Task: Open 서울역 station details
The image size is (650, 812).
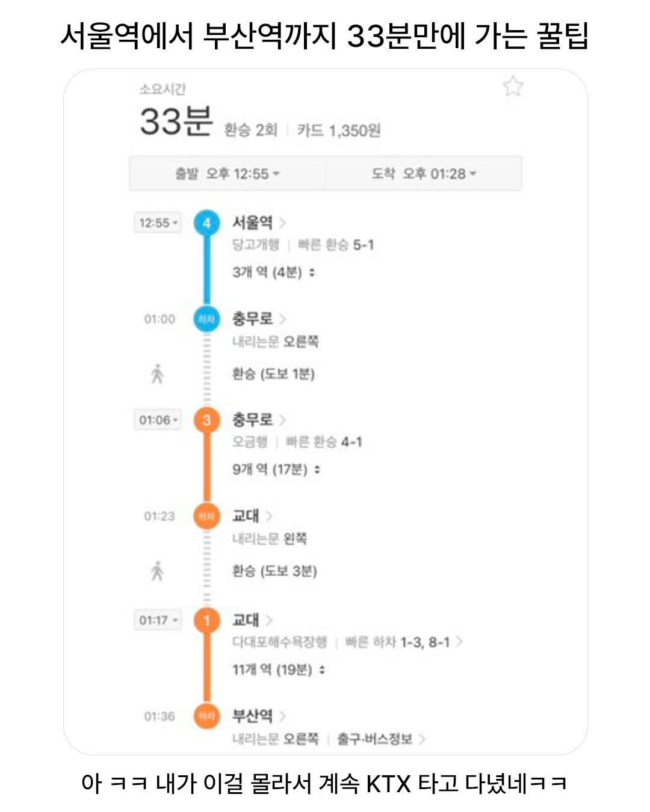Action: coord(259,223)
